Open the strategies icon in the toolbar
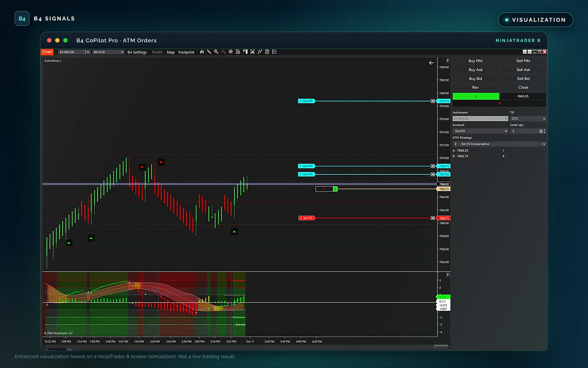Image resolution: width=588 pixels, height=368 pixels. click(267, 52)
